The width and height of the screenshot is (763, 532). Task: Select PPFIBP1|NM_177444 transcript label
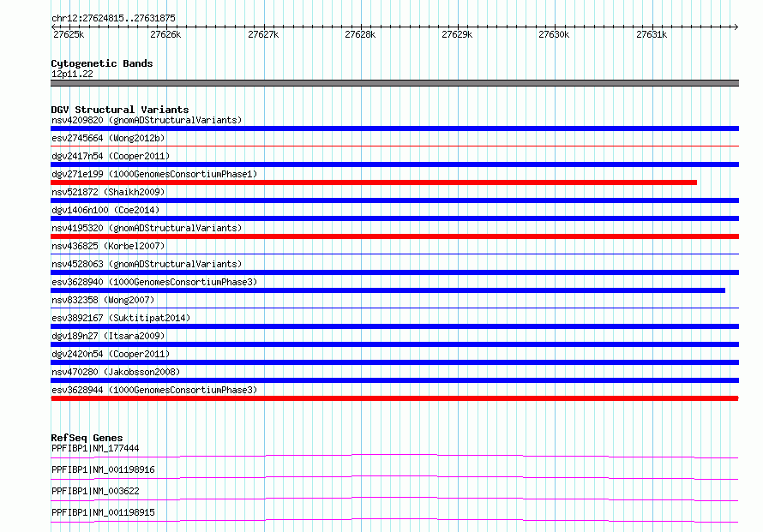95,448
